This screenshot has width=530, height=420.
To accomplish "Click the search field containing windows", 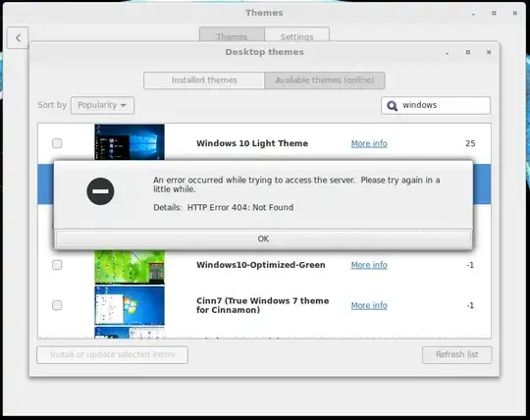I will pos(436,105).
